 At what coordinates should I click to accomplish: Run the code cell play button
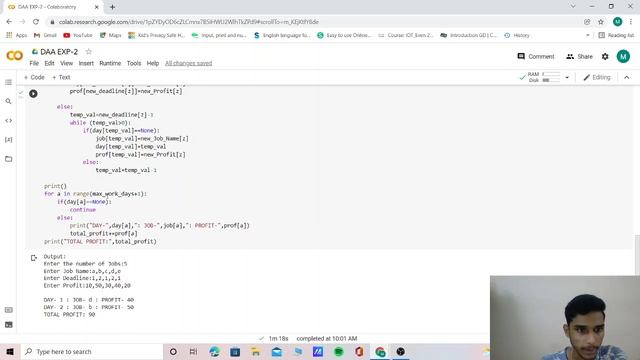33,93
